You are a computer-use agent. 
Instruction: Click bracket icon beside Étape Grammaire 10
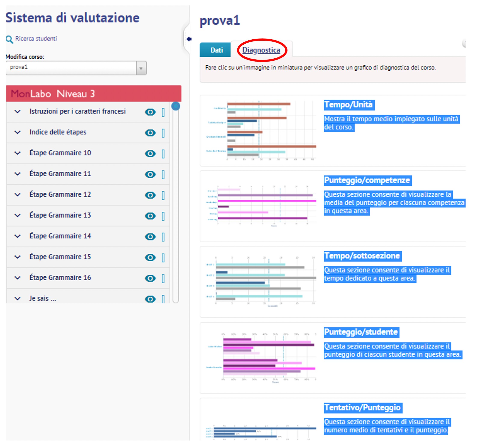163,154
